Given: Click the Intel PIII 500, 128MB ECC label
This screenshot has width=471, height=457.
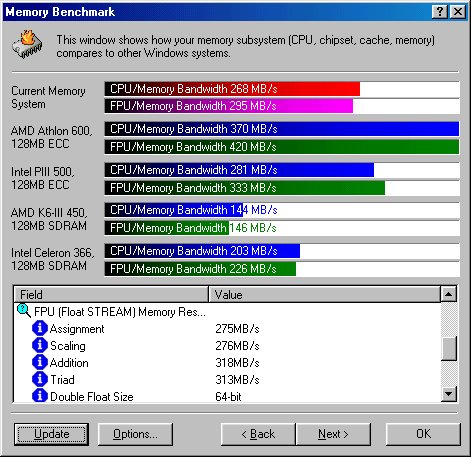Looking at the screenshot, I should point(43,178).
